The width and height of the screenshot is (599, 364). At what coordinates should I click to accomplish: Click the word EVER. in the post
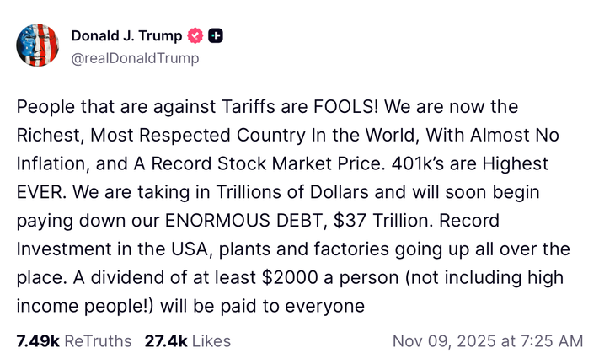click(x=42, y=192)
